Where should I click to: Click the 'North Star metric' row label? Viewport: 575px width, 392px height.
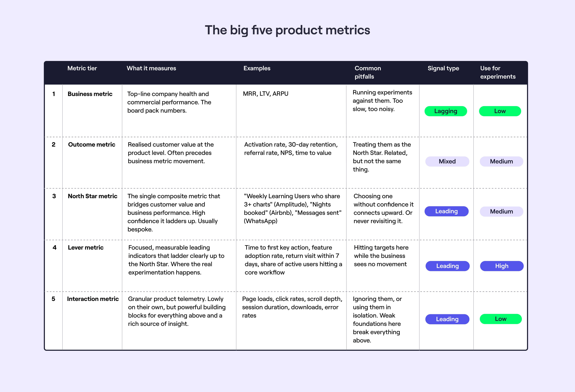[x=93, y=196]
